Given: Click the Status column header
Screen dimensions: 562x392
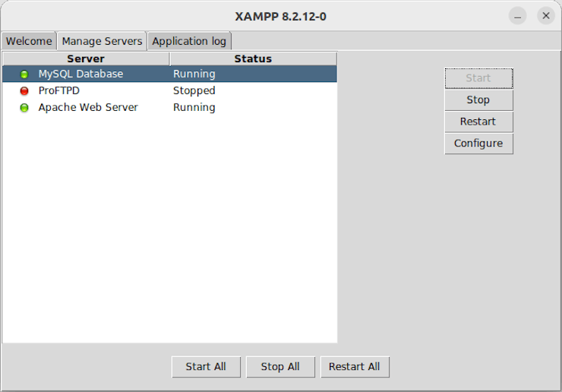Looking at the screenshot, I should 253,58.
